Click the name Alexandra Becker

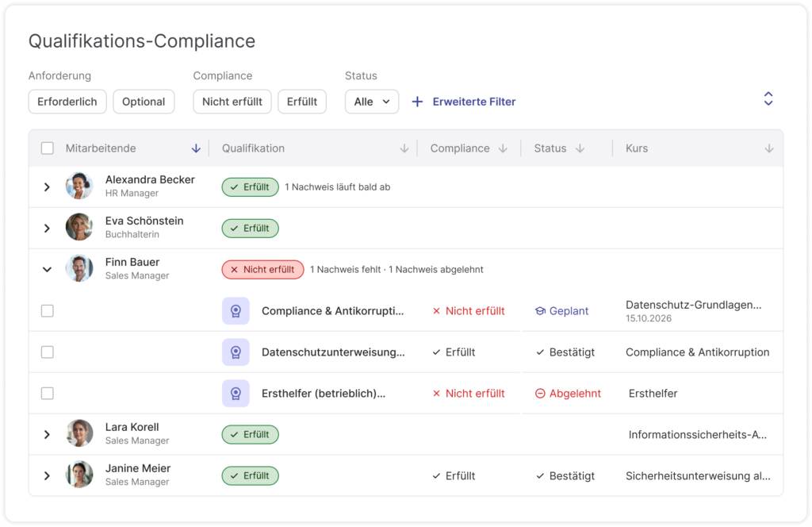150,180
